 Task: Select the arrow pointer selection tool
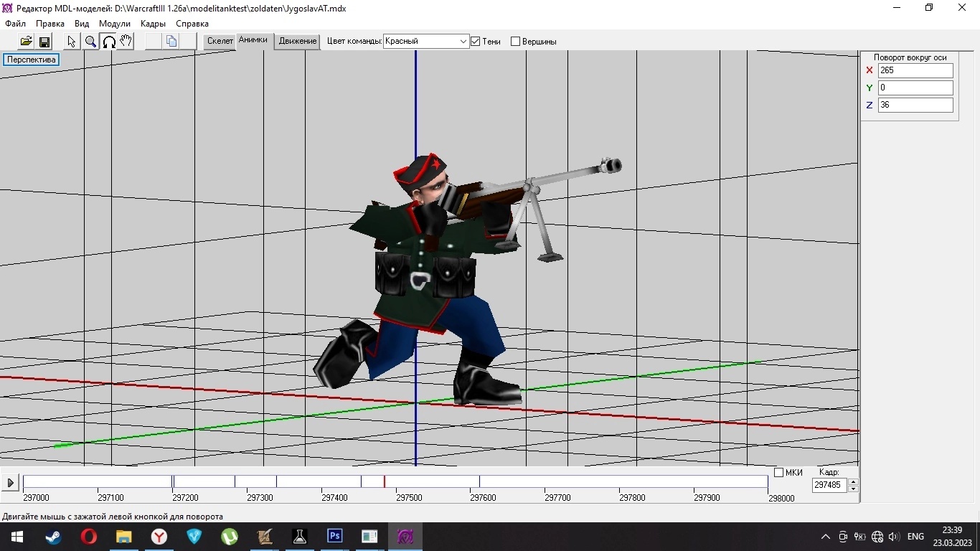(x=72, y=42)
